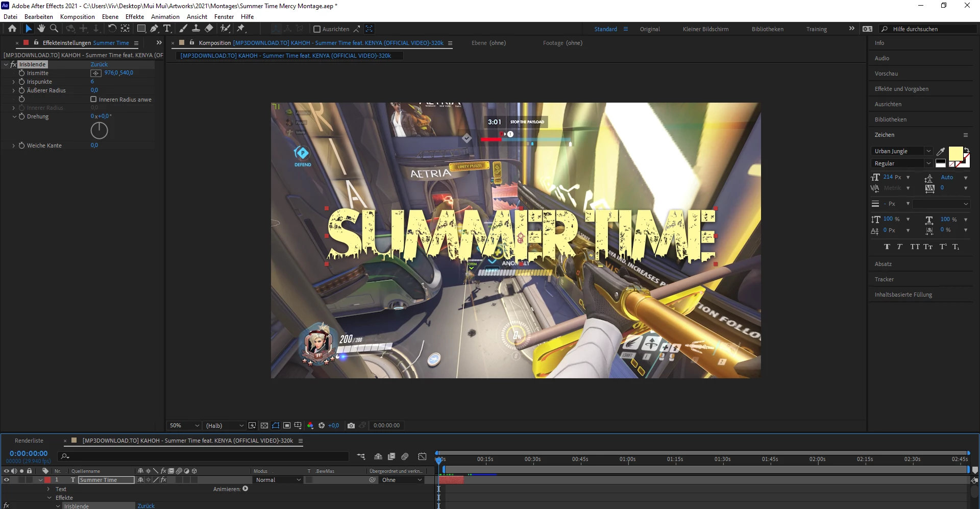The image size is (980, 509).
Task: Click the eyedropper in Zeichen panel
Action: (941, 151)
